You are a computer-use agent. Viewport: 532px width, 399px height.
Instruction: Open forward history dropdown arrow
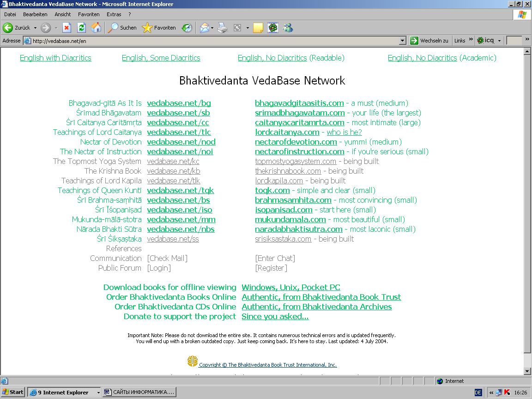56,28
